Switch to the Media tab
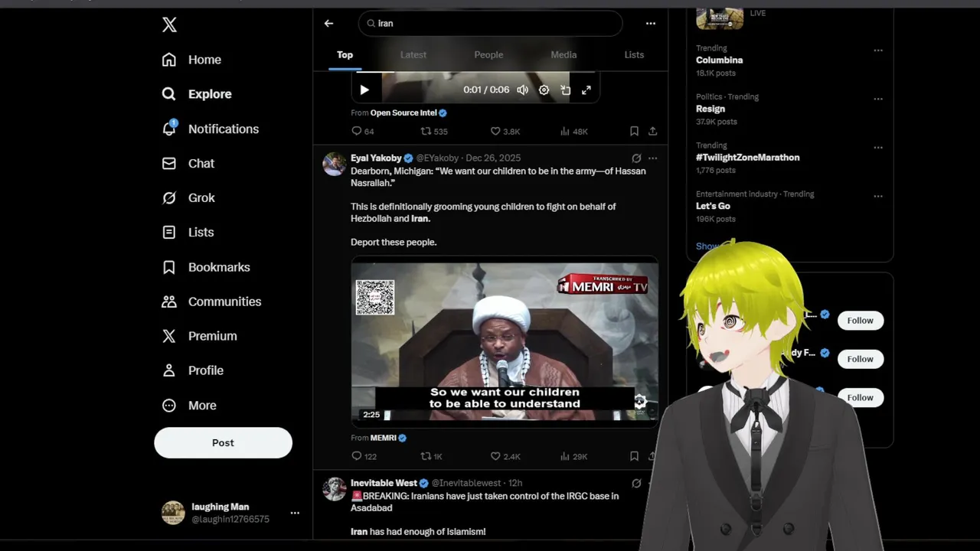Screen dimensions: 980x551 coord(563,55)
